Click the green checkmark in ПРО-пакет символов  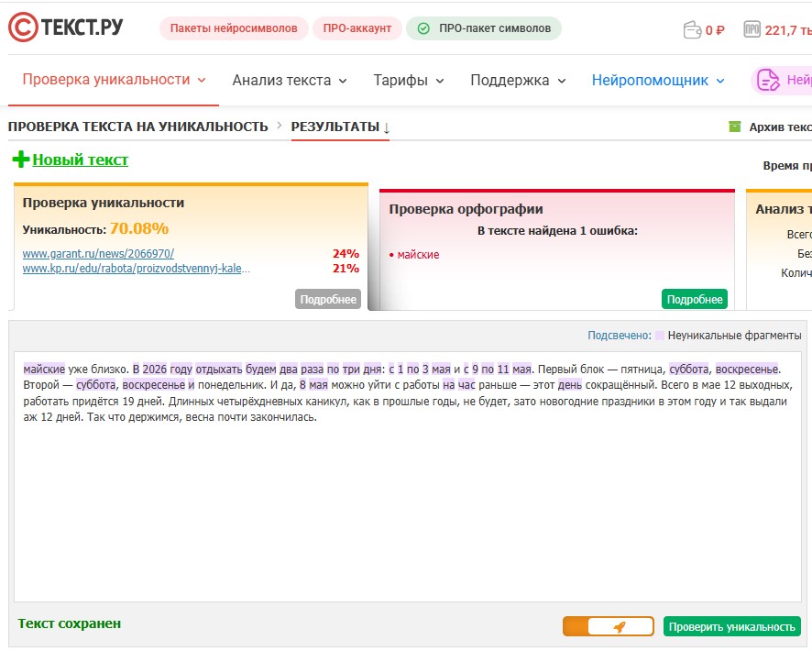tap(423, 28)
